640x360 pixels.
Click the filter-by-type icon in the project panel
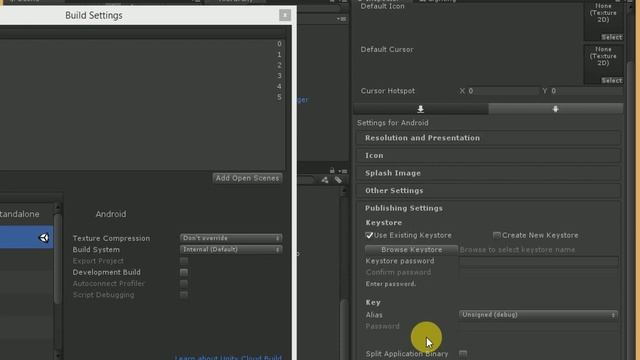(x=324, y=180)
